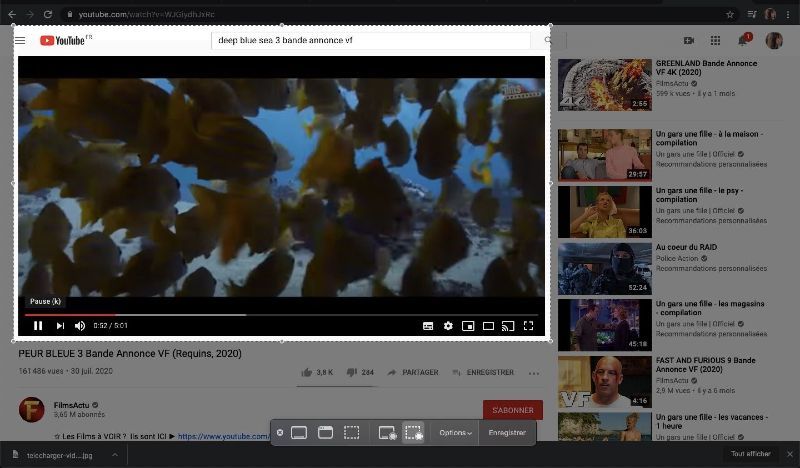The width and height of the screenshot is (800, 468).
Task: Expand the downloaded file chevron menu
Action: [x=115, y=455]
